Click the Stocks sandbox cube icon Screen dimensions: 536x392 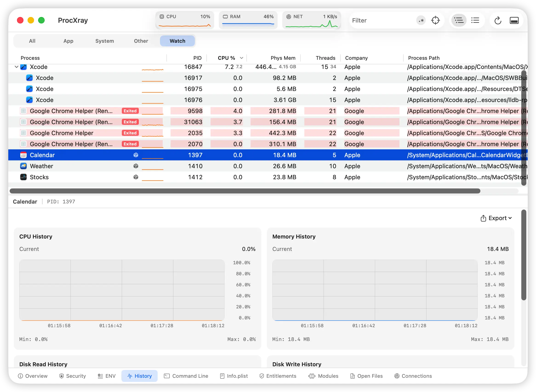136,177
